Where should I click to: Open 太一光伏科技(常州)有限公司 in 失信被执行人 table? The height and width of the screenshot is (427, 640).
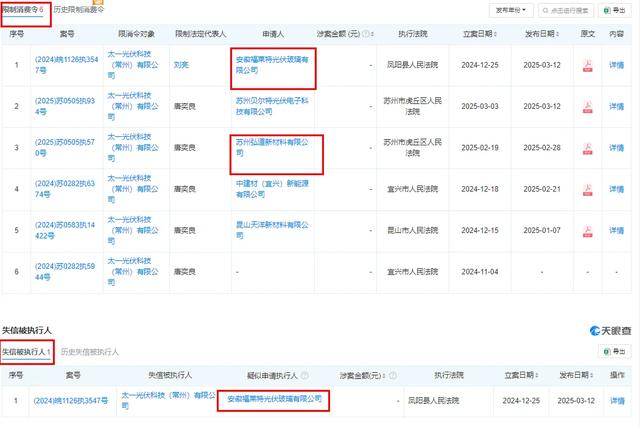click(x=168, y=400)
